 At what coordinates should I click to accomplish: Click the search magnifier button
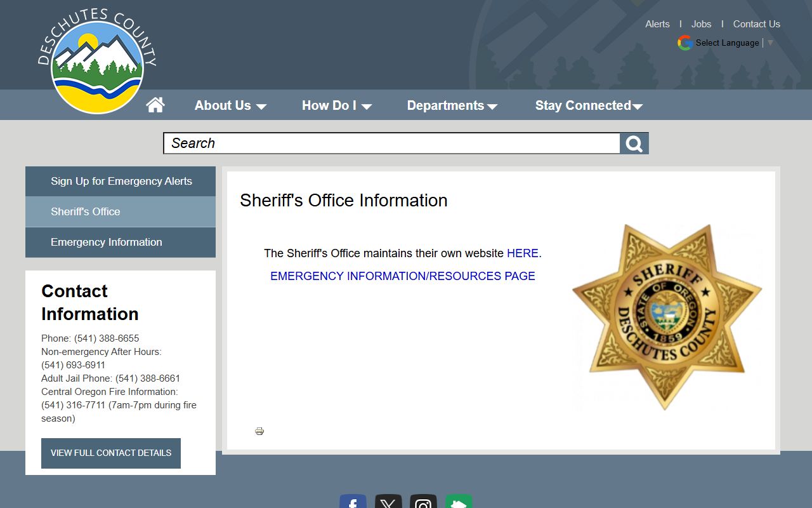point(634,144)
